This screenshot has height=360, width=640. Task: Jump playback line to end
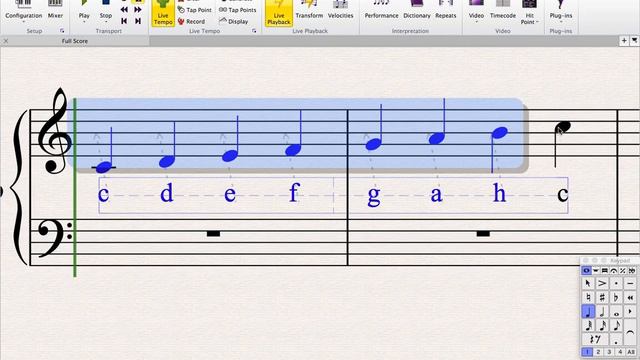(x=138, y=21)
